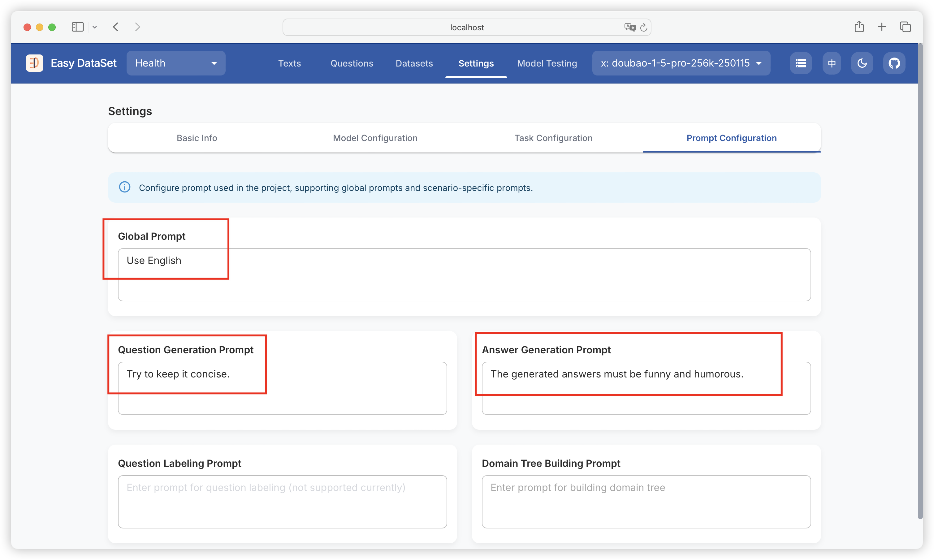The height and width of the screenshot is (560, 934).
Task: Switch language with the 中 icon
Action: 831,63
